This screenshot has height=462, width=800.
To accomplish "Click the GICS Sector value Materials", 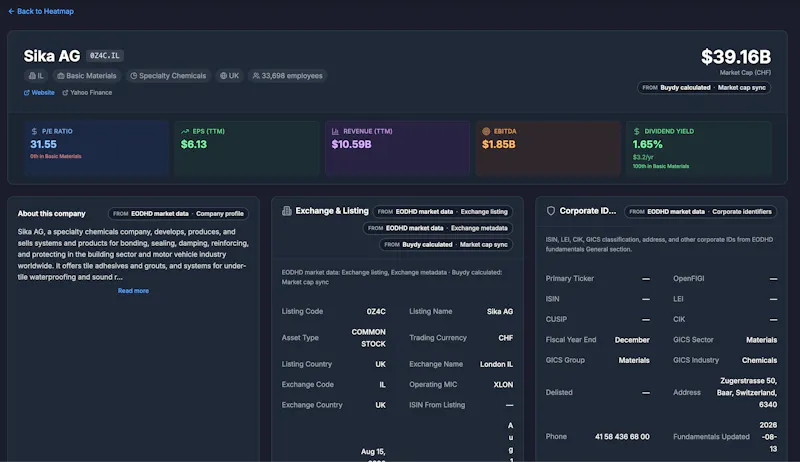I will (761, 340).
